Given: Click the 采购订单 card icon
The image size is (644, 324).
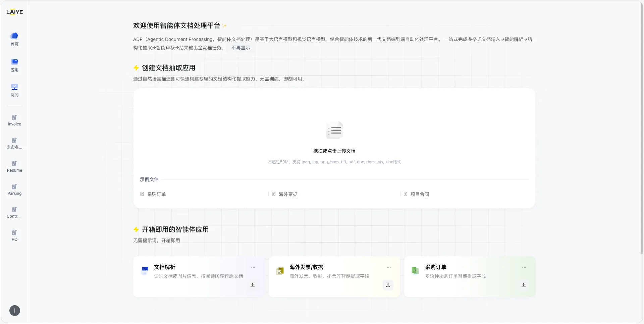Looking at the screenshot, I should click(x=415, y=270).
